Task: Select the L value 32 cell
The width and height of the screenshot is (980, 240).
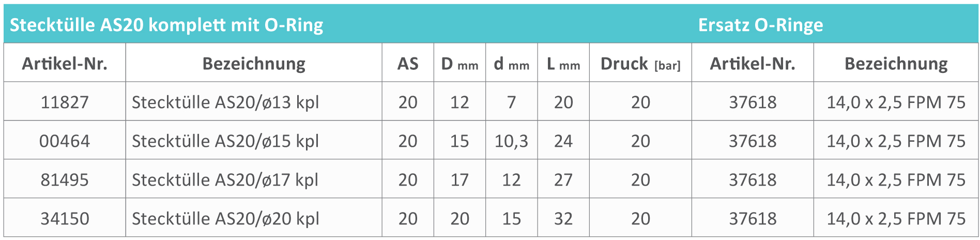Action: [563, 218]
